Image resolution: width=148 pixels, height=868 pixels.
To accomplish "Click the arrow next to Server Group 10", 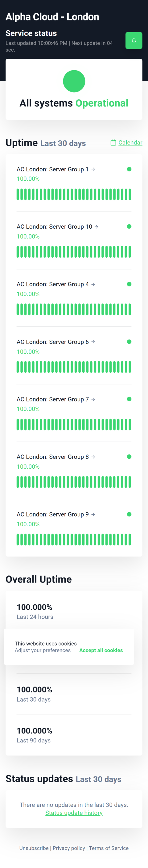I will (96, 226).
